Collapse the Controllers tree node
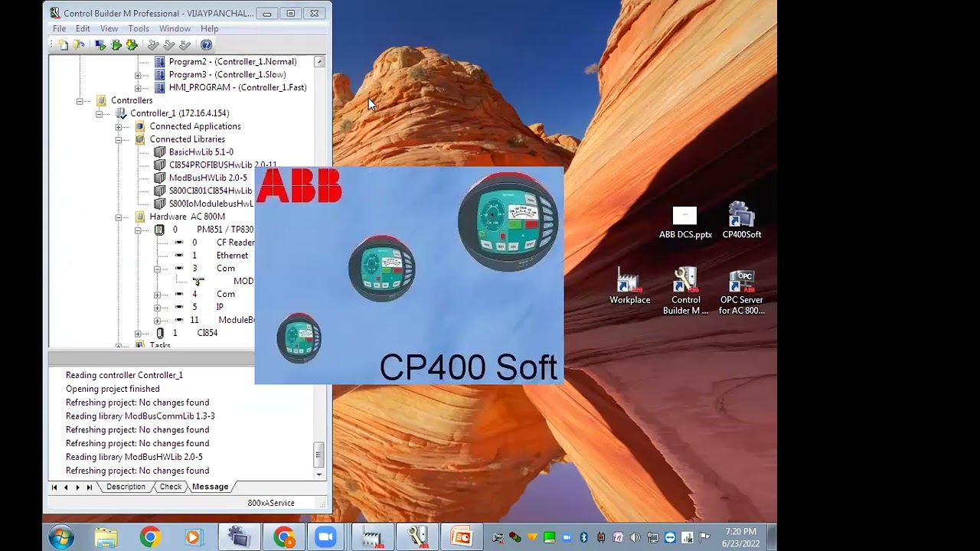This screenshot has height=551, width=980. pyautogui.click(x=80, y=101)
